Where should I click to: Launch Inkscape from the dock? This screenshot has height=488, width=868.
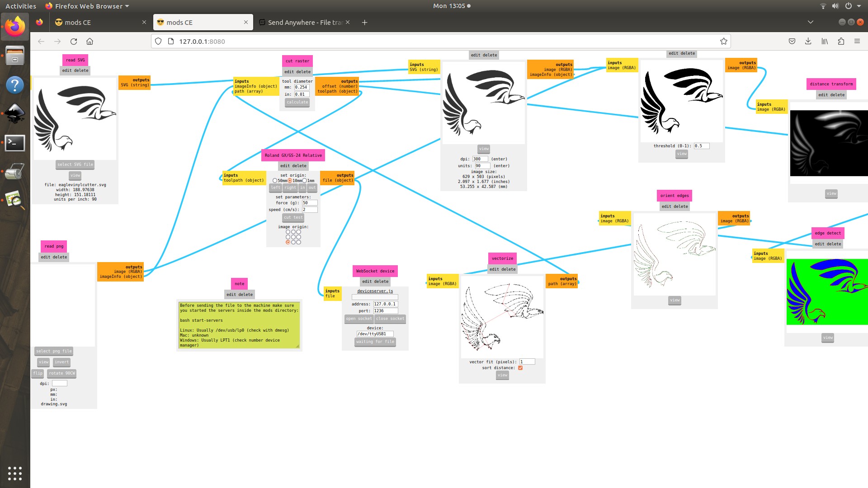coord(15,113)
